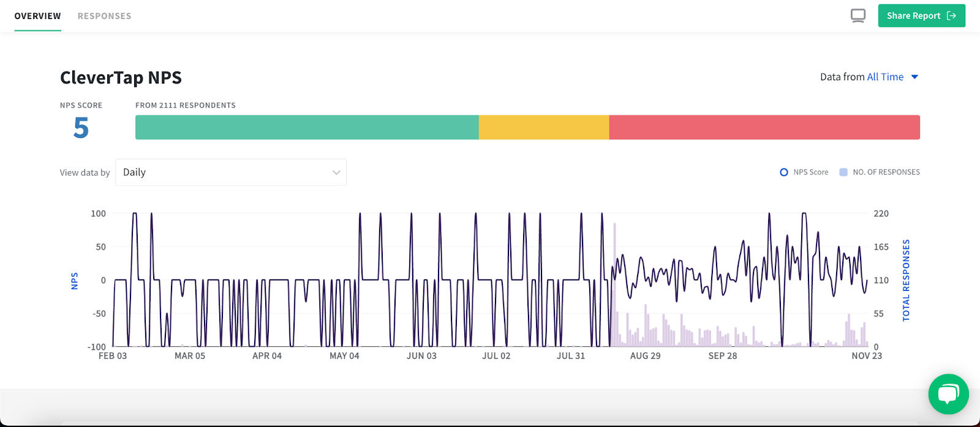
Task: Click the chevron in the Daily dropdown
Action: pyautogui.click(x=336, y=173)
